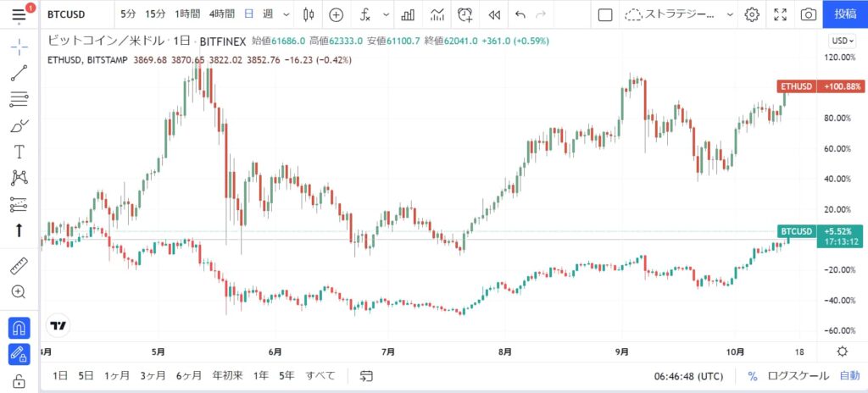Viewport: 868px width, 393px height.
Task: Open indicator templates icon
Action: tap(437, 14)
